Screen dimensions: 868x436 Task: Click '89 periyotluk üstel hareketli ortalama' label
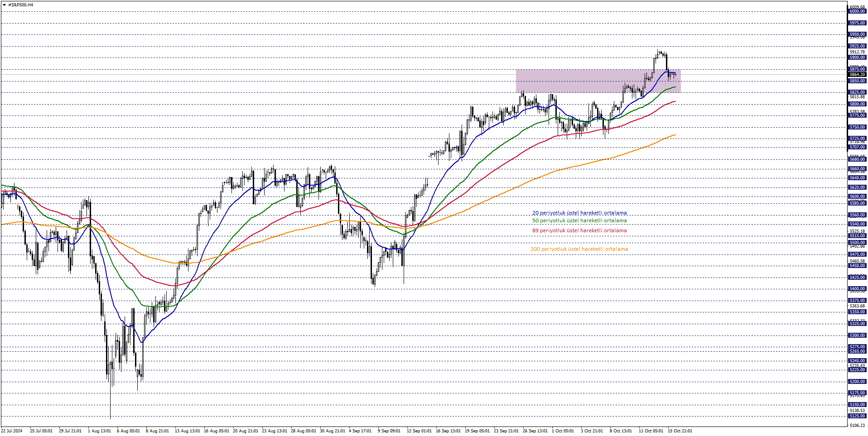(579, 230)
